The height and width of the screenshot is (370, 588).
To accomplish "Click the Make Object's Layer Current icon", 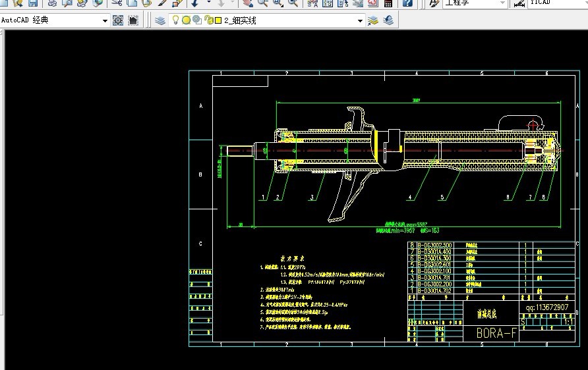I will pyautogui.click(x=374, y=20).
